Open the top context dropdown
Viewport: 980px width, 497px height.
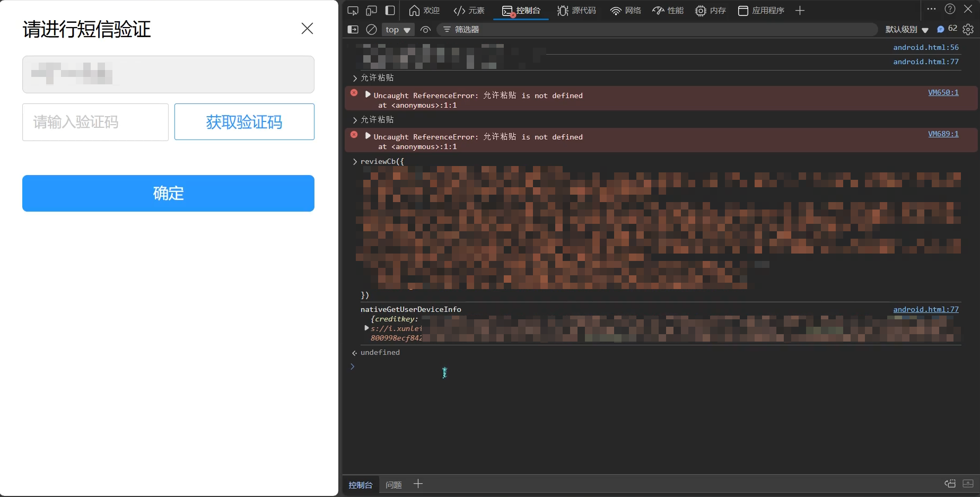click(398, 30)
